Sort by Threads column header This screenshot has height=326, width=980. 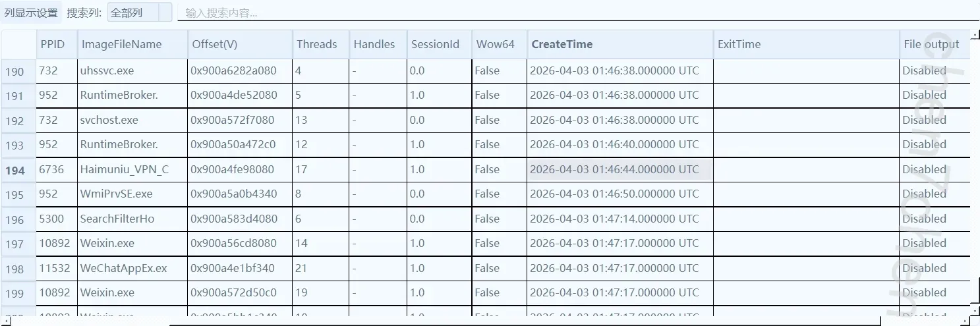click(x=316, y=45)
